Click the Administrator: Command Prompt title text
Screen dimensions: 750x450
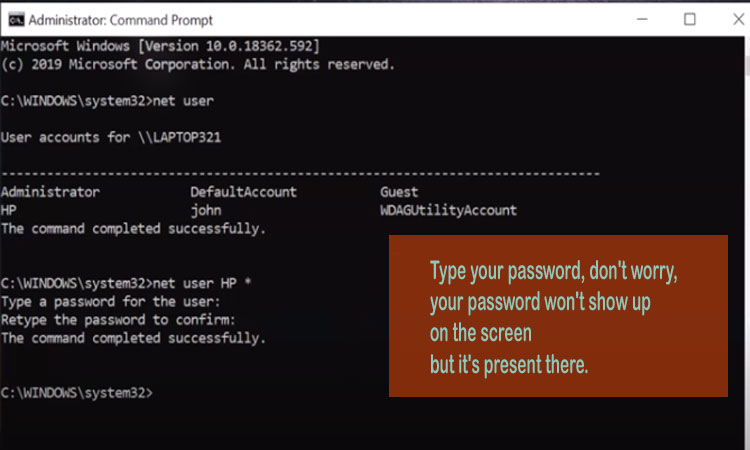[121, 20]
